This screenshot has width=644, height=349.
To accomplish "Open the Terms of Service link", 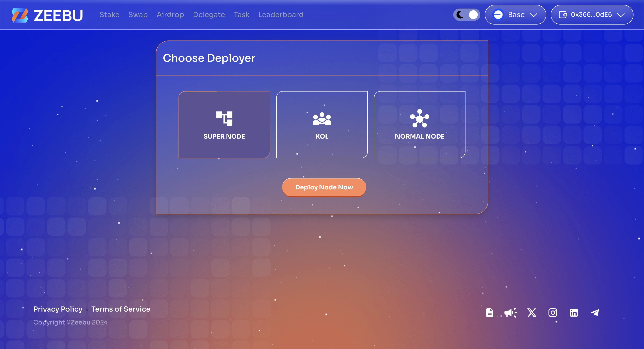I will pos(121,309).
